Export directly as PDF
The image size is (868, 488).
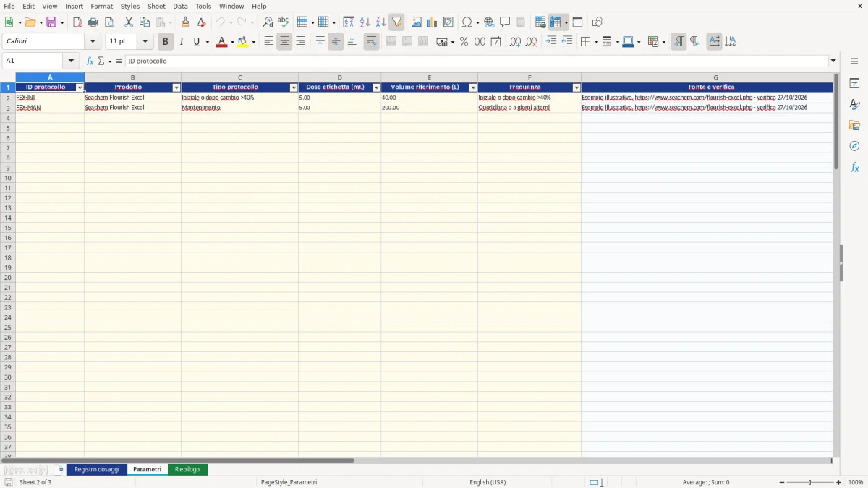pyautogui.click(x=77, y=22)
